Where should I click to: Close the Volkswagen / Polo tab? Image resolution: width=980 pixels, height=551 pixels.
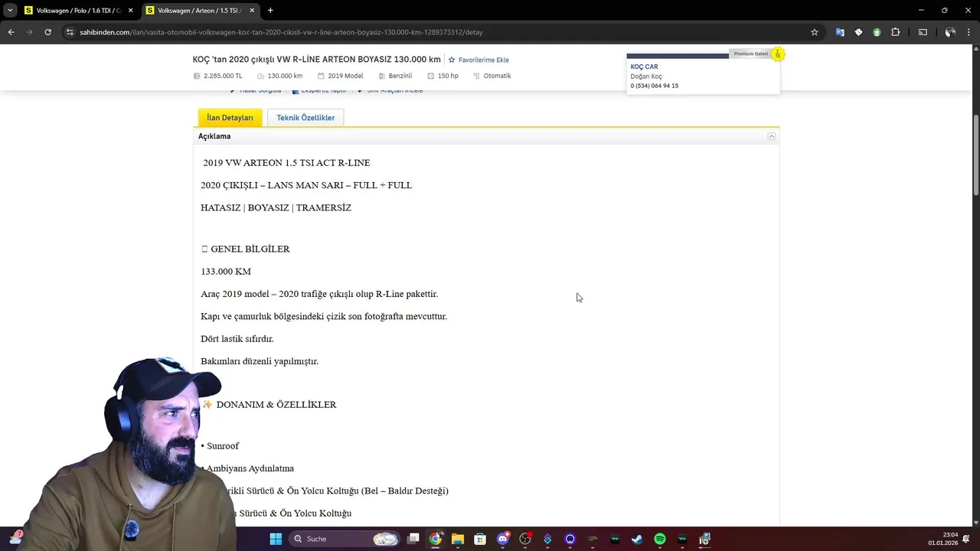(130, 11)
